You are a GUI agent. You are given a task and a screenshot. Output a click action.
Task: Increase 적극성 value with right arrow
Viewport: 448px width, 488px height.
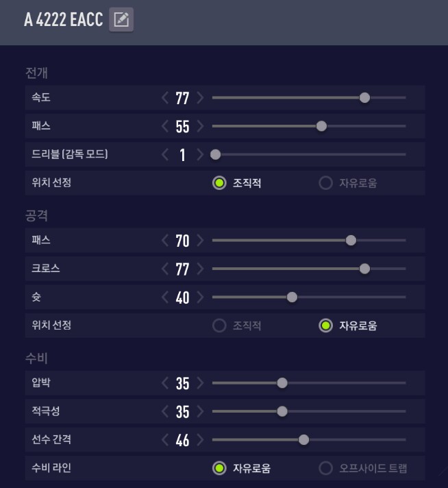click(200, 411)
